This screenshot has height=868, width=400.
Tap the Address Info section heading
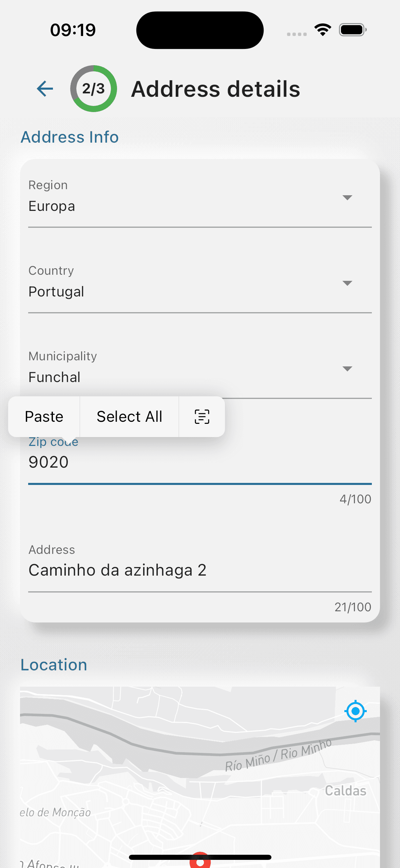70,137
